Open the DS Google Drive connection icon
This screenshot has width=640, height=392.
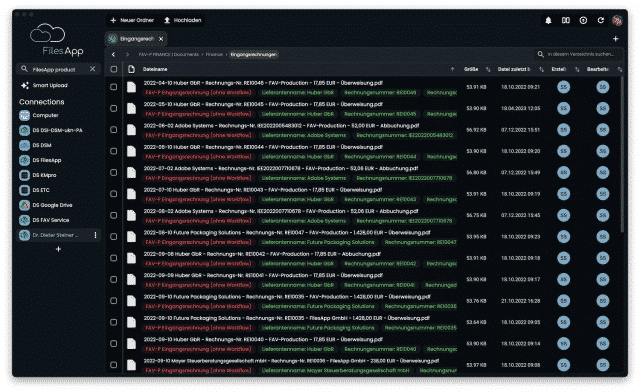pos(24,205)
